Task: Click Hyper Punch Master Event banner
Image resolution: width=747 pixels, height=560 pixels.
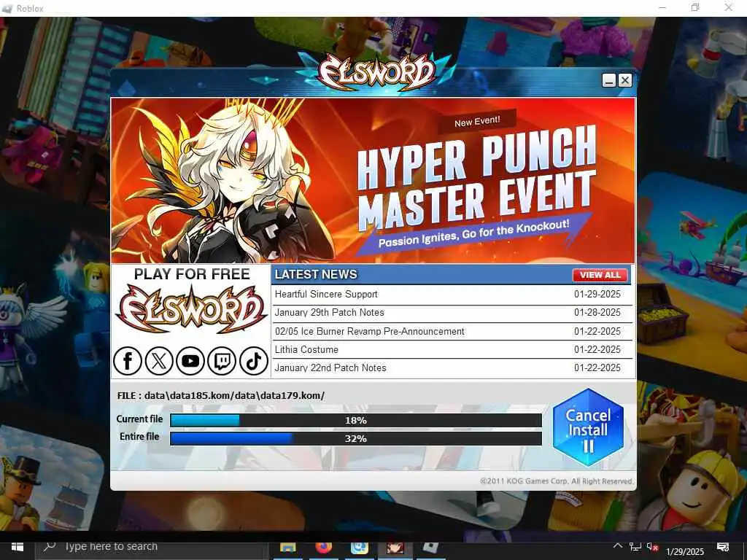Action: pos(373,181)
